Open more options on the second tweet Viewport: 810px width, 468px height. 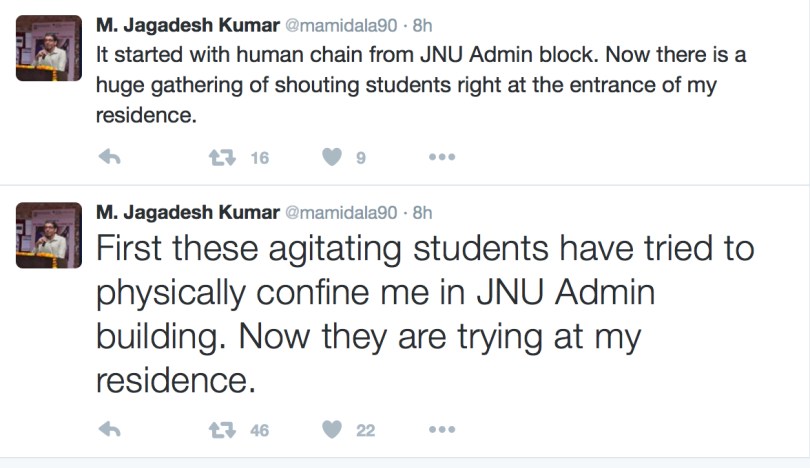[x=442, y=430]
